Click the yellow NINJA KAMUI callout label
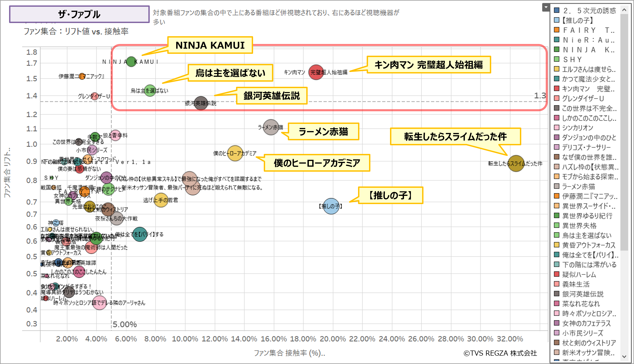This screenshot has height=364, width=634. [210, 45]
